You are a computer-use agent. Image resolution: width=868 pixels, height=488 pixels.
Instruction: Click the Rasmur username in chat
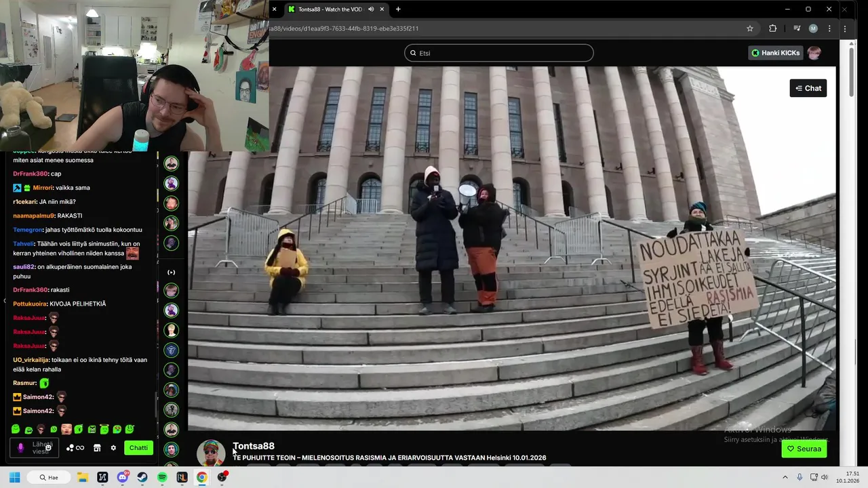pos(25,383)
